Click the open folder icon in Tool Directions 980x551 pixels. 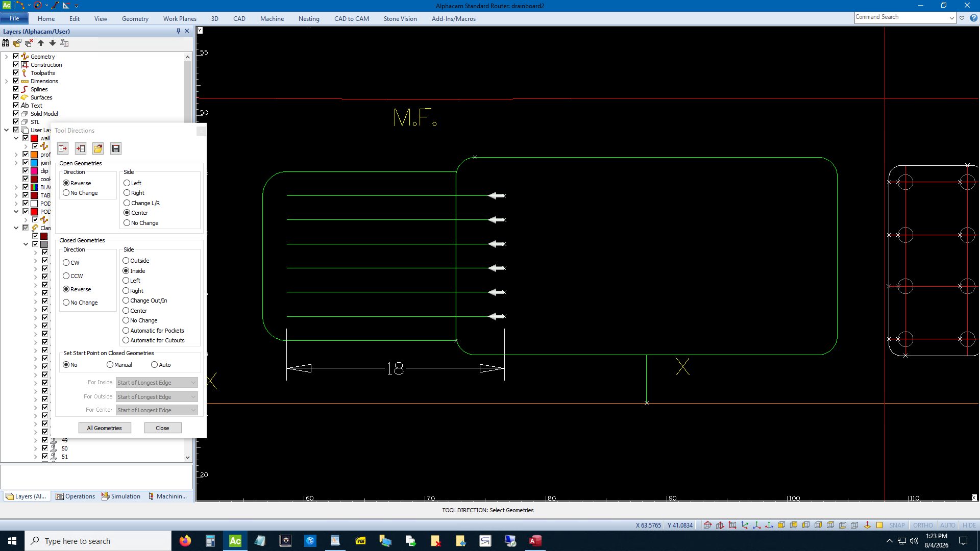click(98, 148)
